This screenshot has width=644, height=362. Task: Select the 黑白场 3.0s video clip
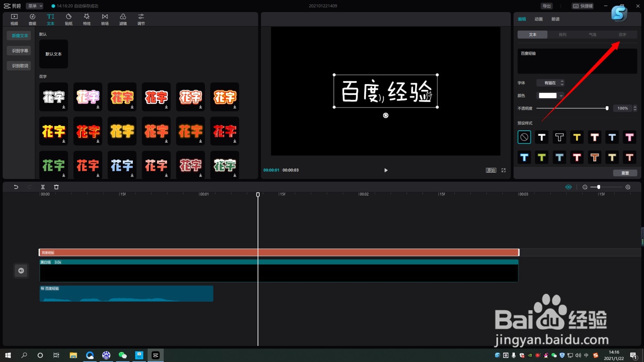coord(279,271)
